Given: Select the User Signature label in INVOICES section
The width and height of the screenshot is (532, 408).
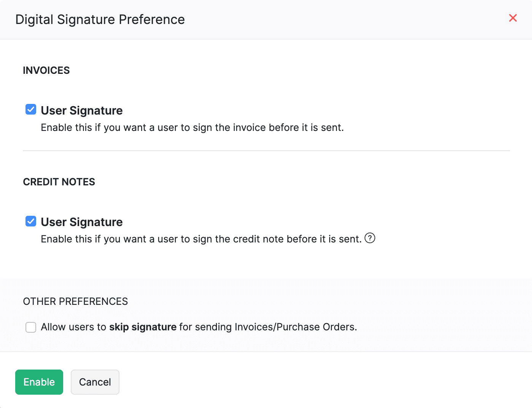Looking at the screenshot, I should [81, 110].
